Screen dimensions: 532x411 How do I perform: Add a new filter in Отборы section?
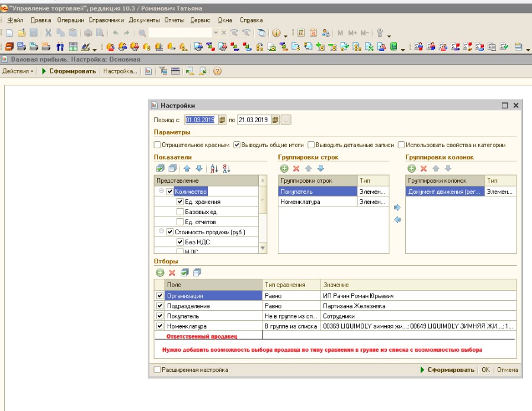pos(160,273)
